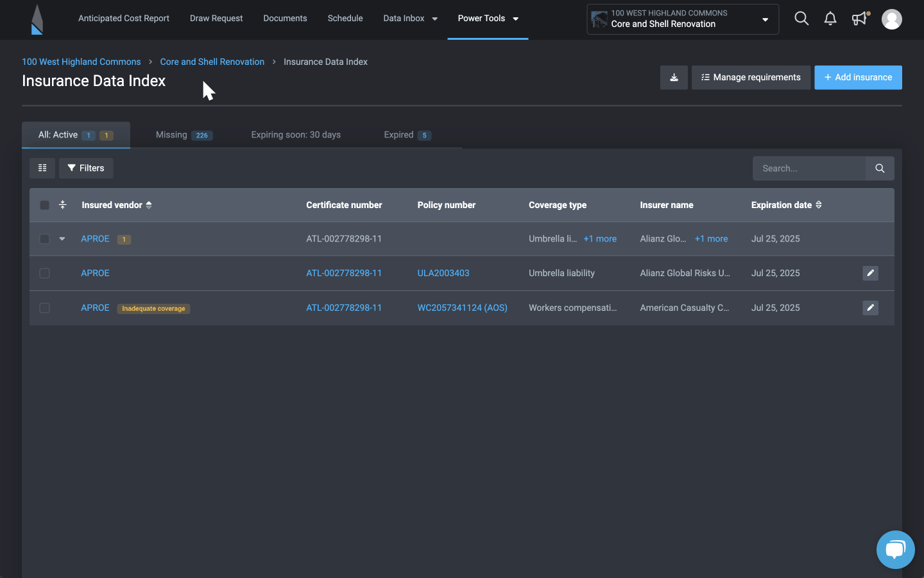Click the Umbrella liability coverage cell
The width and height of the screenshot is (924, 578).
[562, 273]
